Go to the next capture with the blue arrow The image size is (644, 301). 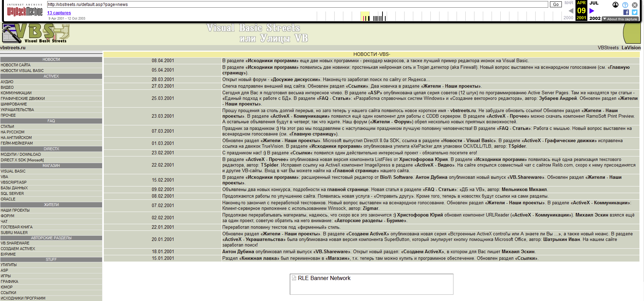point(592,11)
